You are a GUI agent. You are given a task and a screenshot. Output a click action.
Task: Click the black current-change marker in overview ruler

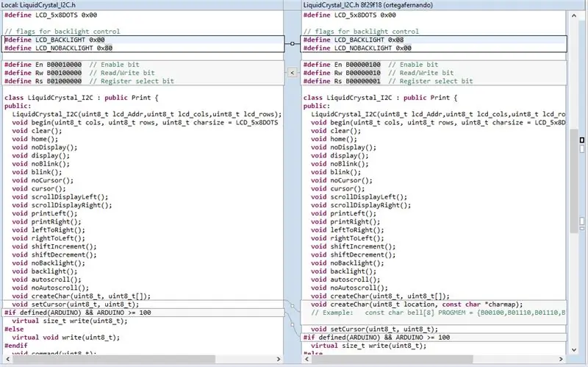click(582, 140)
